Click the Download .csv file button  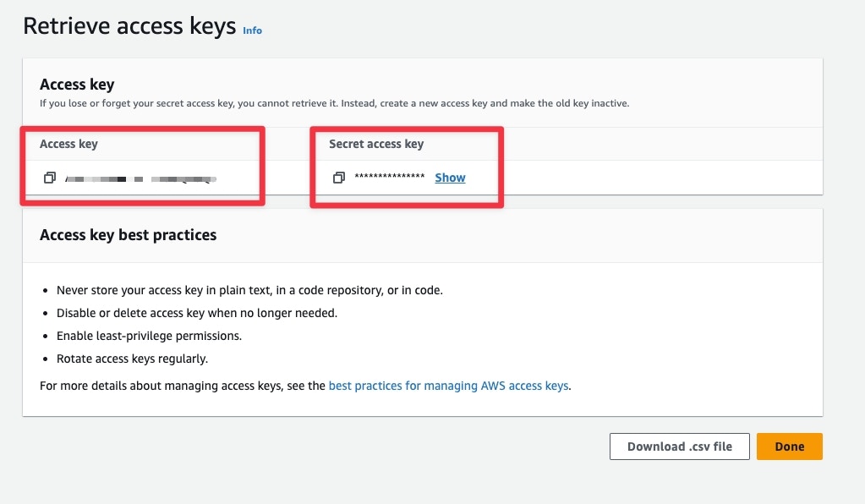(x=679, y=446)
